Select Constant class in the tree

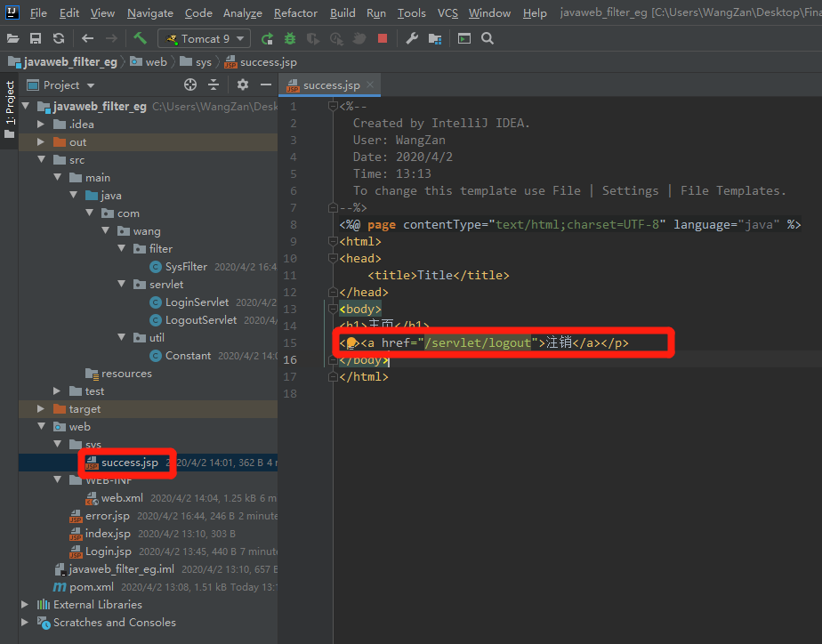188,356
